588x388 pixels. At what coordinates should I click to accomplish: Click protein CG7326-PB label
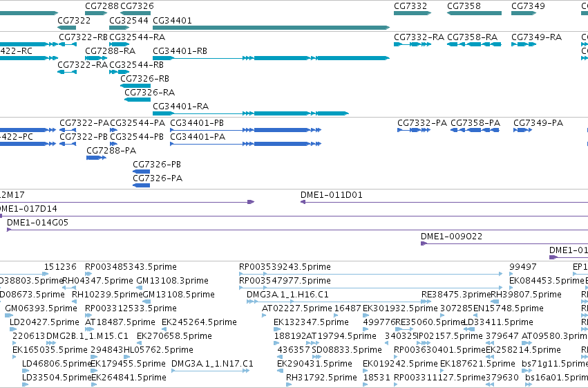(x=157, y=164)
